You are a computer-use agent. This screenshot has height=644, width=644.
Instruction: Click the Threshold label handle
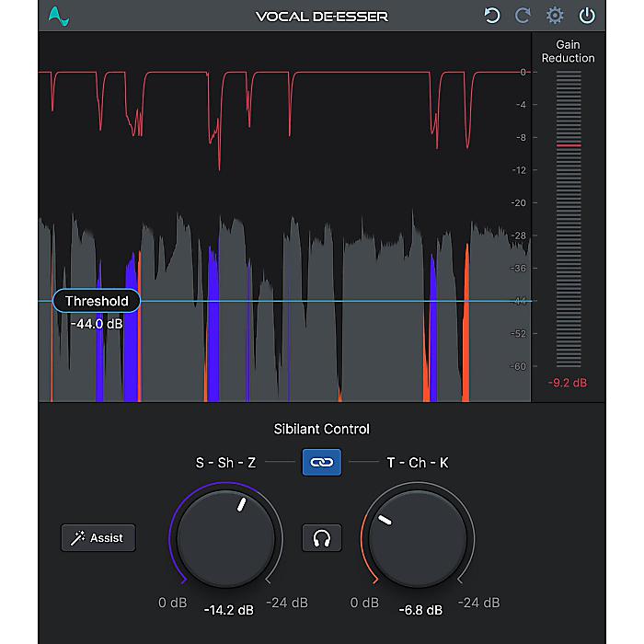tap(97, 301)
